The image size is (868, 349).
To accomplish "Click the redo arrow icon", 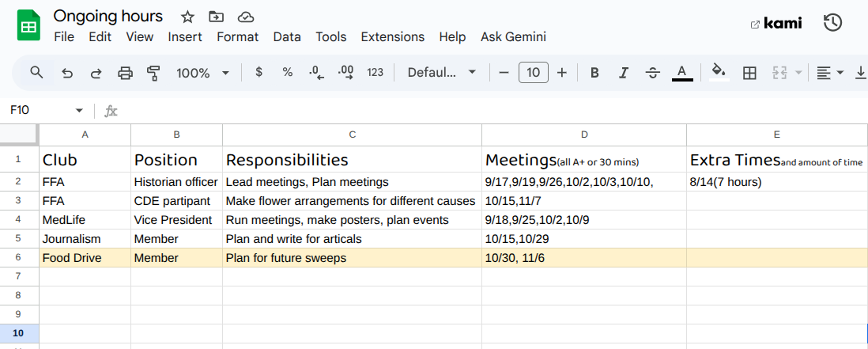I will (x=96, y=73).
